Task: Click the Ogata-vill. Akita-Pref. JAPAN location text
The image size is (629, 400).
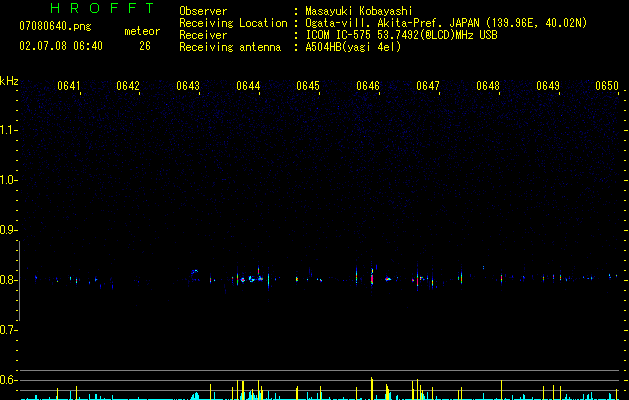Action: [x=446, y=23]
